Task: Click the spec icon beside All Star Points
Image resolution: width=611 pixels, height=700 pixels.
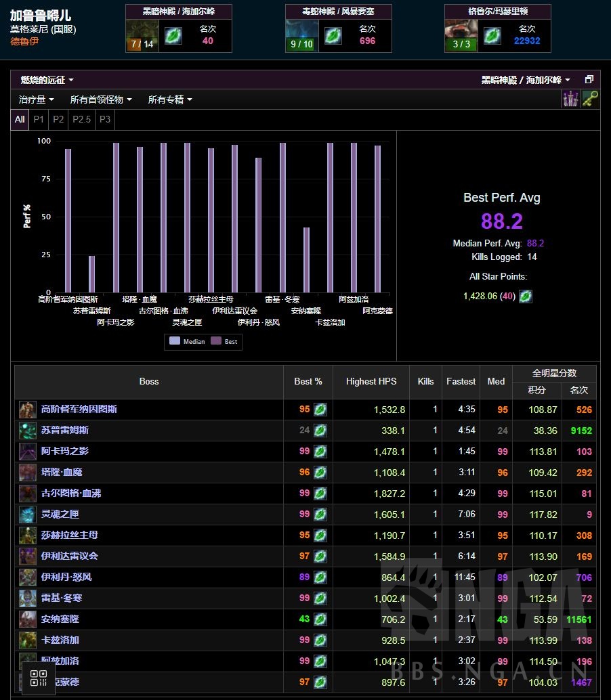Action: (526, 297)
